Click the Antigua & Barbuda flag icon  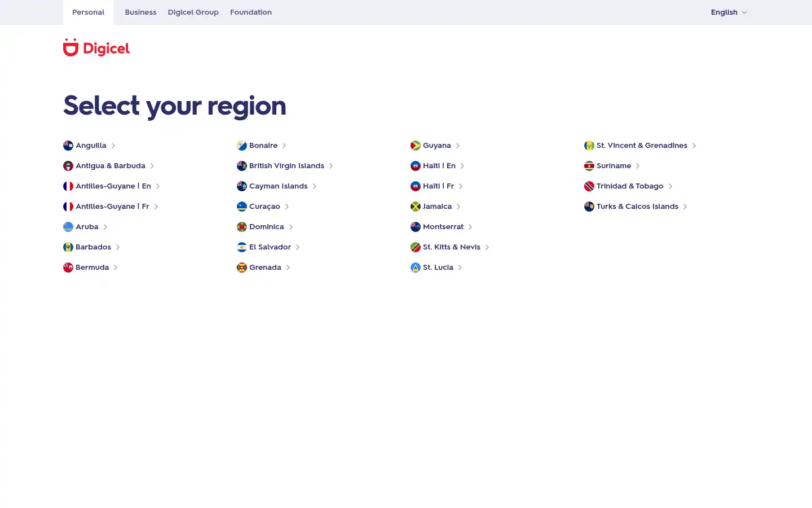68,166
